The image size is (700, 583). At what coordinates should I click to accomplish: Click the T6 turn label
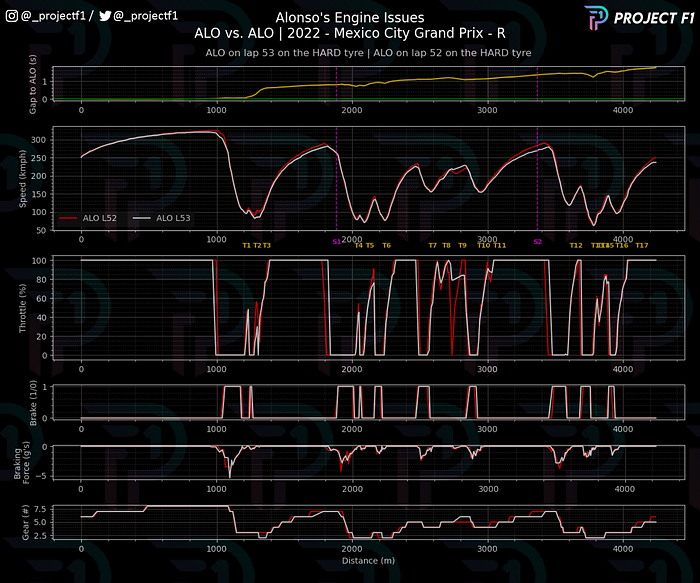387,246
